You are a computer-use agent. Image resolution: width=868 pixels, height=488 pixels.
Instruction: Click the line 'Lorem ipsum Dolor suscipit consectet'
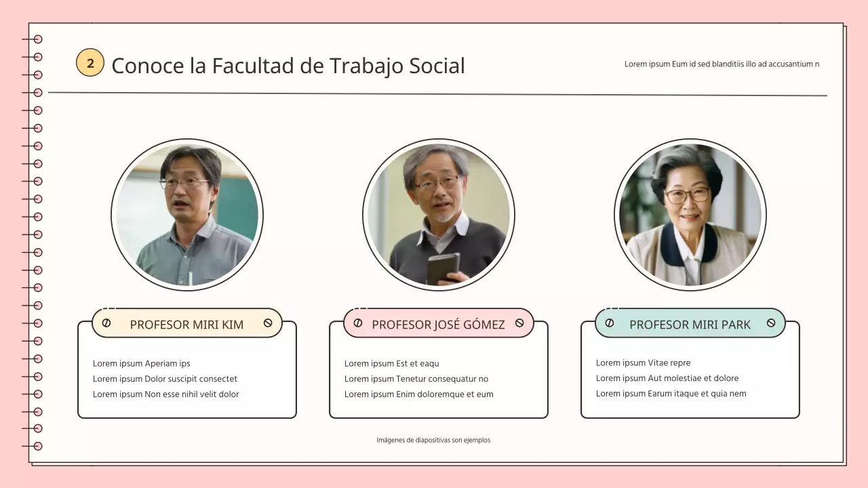click(165, 379)
